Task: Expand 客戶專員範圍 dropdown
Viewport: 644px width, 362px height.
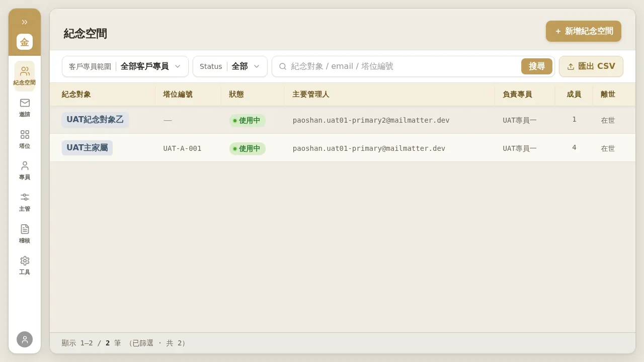Action: click(125, 66)
